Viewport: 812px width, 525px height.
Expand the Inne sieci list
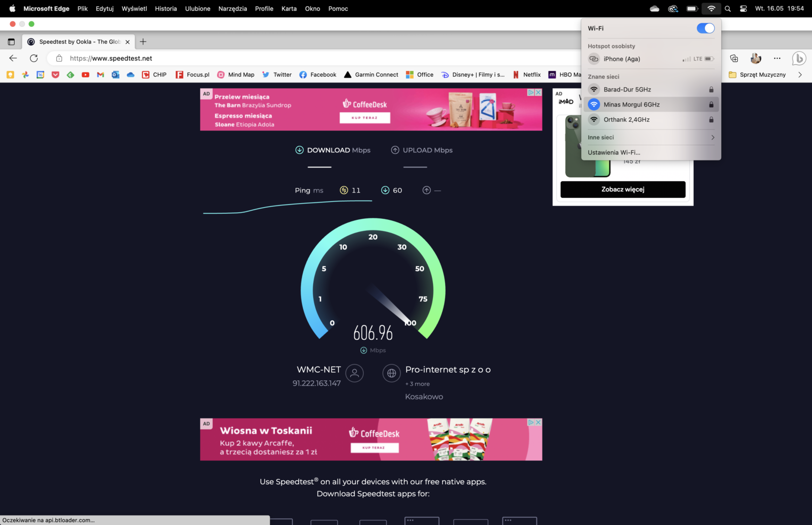[651, 138]
